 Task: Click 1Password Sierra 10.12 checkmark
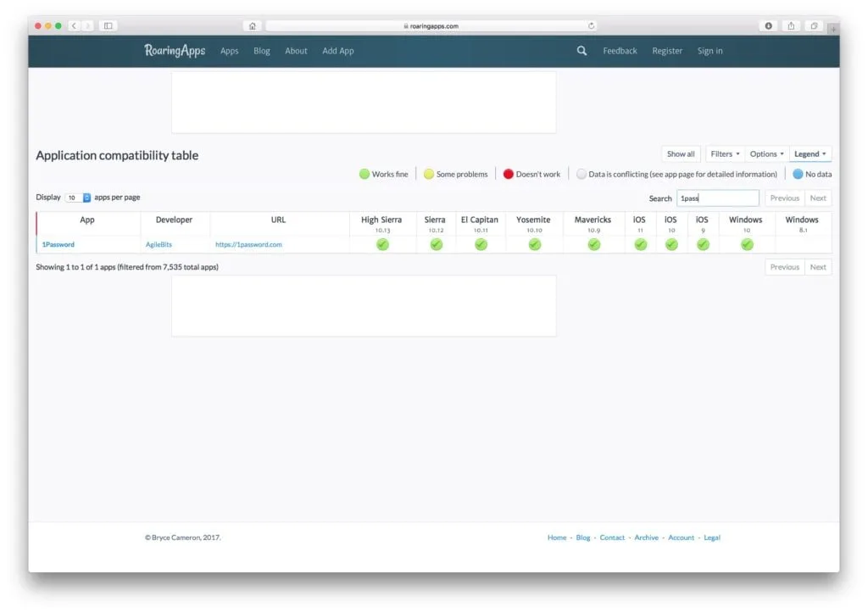pyautogui.click(x=437, y=244)
